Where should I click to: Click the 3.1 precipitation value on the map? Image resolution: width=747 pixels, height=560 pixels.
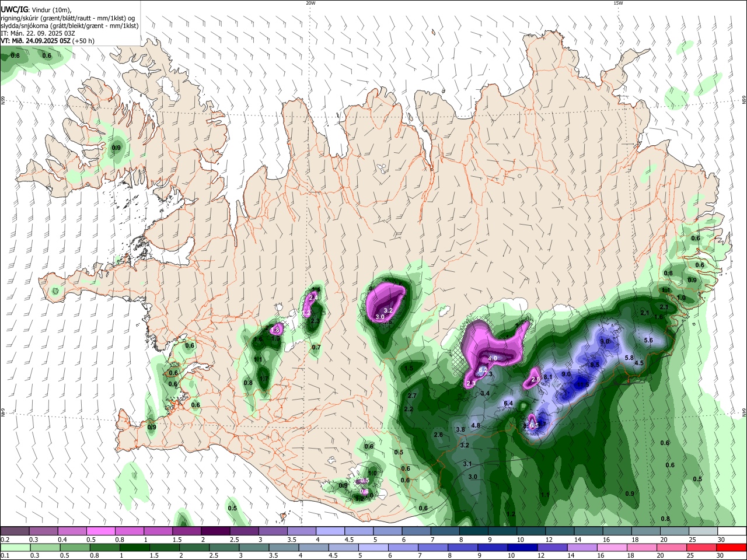pyautogui.click(x=467, y=464)
